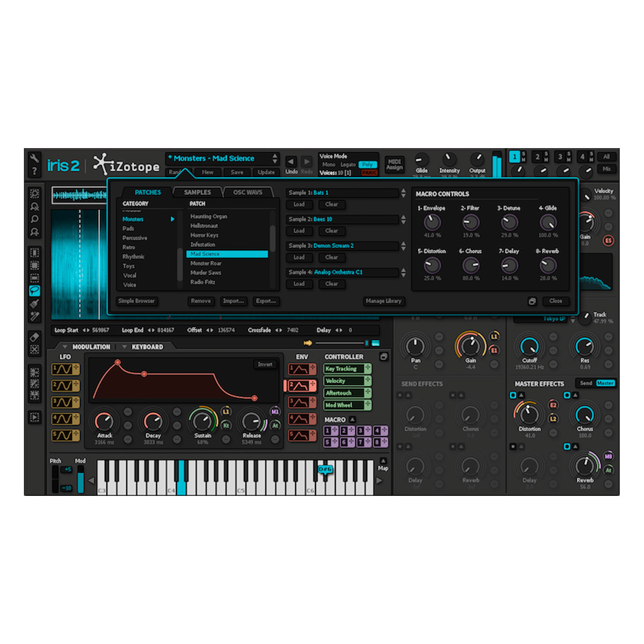644x644 pixels.
Task: Choose the Magic Wand tool
Action: click(x=35, y=317)
